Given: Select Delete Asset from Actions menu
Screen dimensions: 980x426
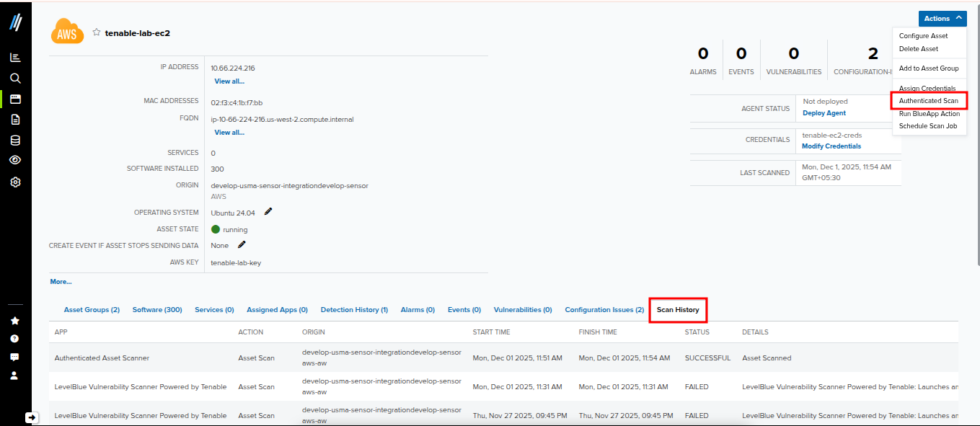Looking at the screenshot, I should pos(919,49).
